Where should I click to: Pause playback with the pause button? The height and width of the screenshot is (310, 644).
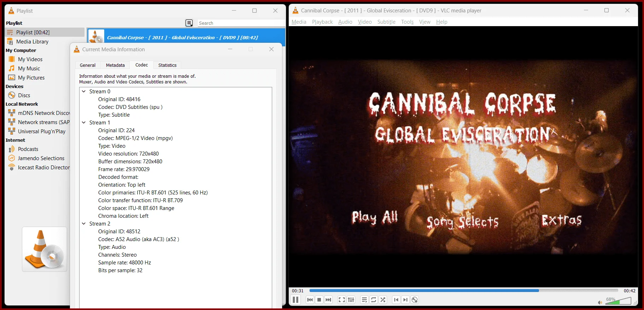point(295,300)
